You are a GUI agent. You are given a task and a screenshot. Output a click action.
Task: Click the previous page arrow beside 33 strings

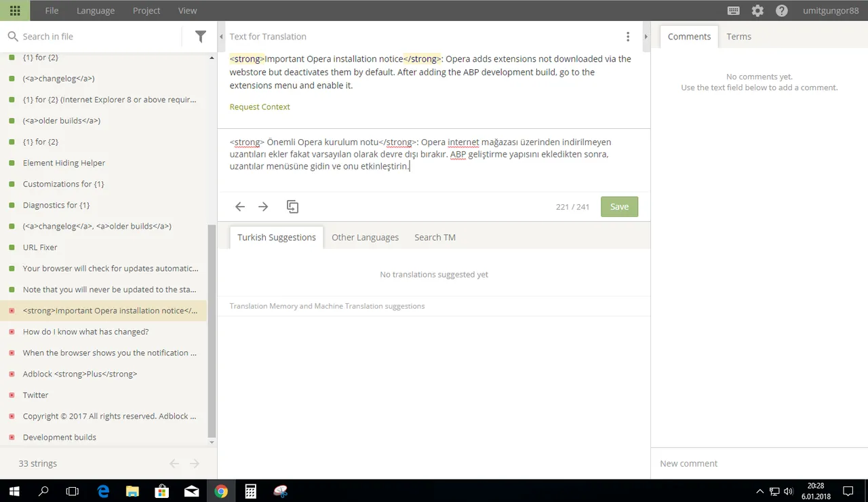click(174, 464)
